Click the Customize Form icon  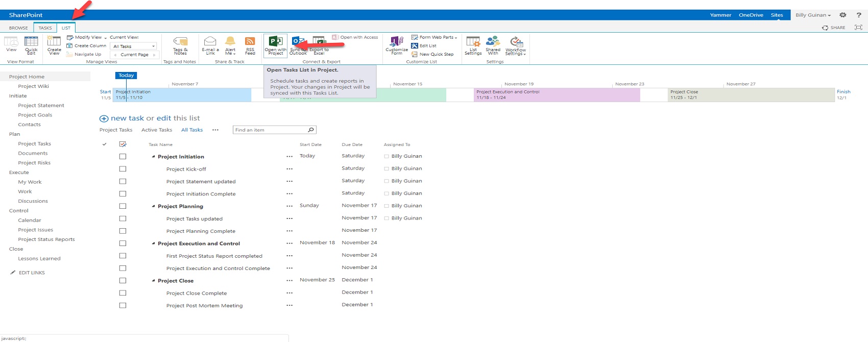(397, 45)
